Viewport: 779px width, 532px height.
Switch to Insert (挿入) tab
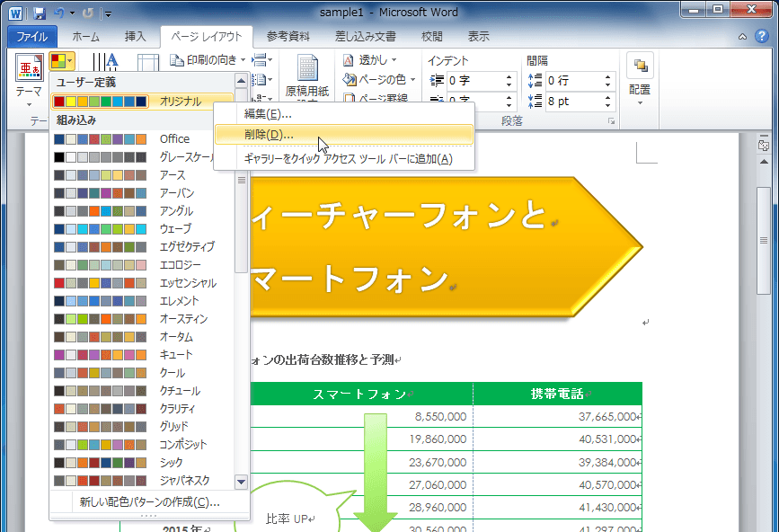pos(135,37)
